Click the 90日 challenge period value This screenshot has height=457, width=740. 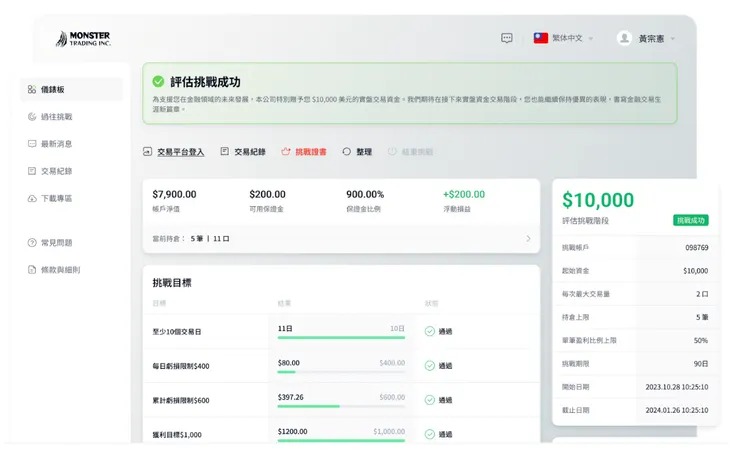point(701,364)
